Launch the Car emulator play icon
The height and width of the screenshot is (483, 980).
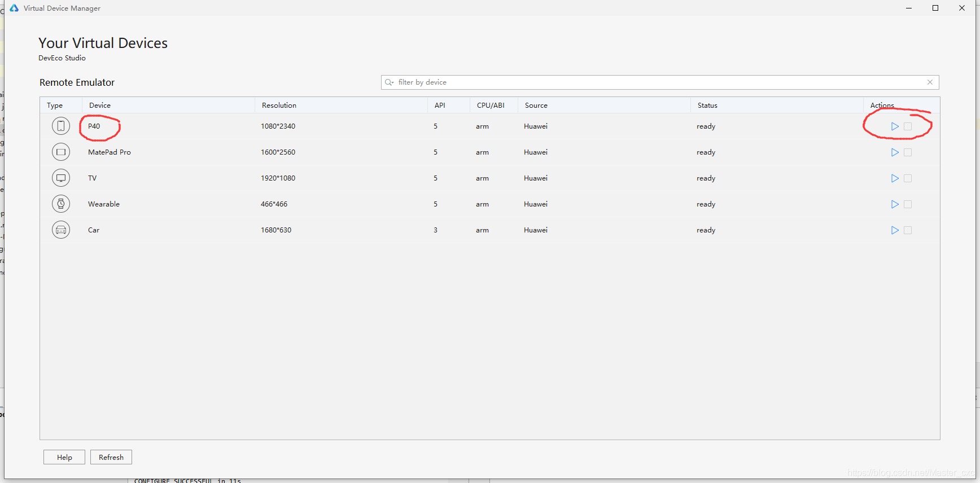pyautogui.click(x=895, y=230)
